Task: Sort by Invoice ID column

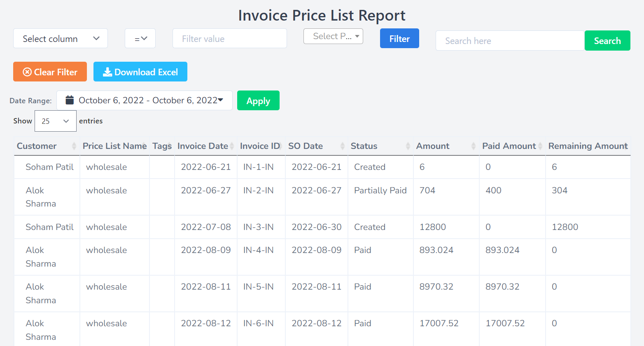Action: tap(261, 146)
